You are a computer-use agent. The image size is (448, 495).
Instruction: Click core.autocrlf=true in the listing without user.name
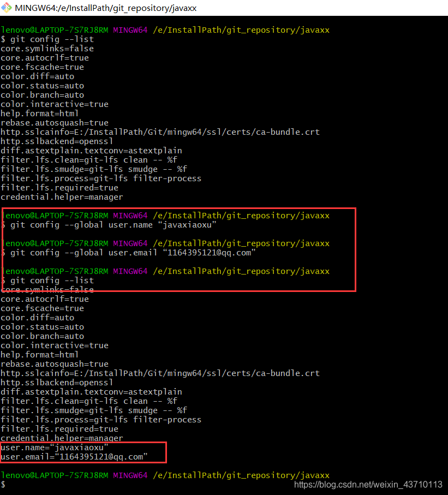45,58
